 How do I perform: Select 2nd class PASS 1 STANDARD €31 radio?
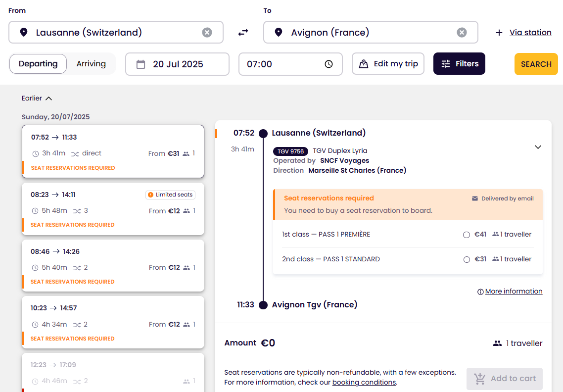pos(467,259)
